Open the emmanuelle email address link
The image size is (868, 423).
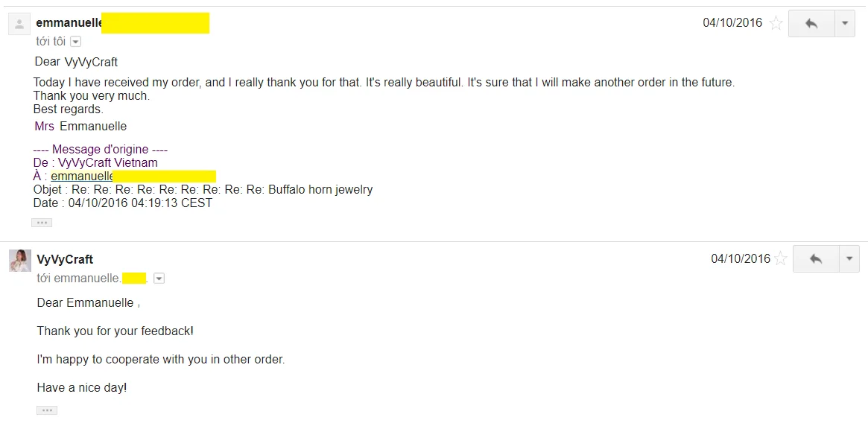(x=81, y=176)
